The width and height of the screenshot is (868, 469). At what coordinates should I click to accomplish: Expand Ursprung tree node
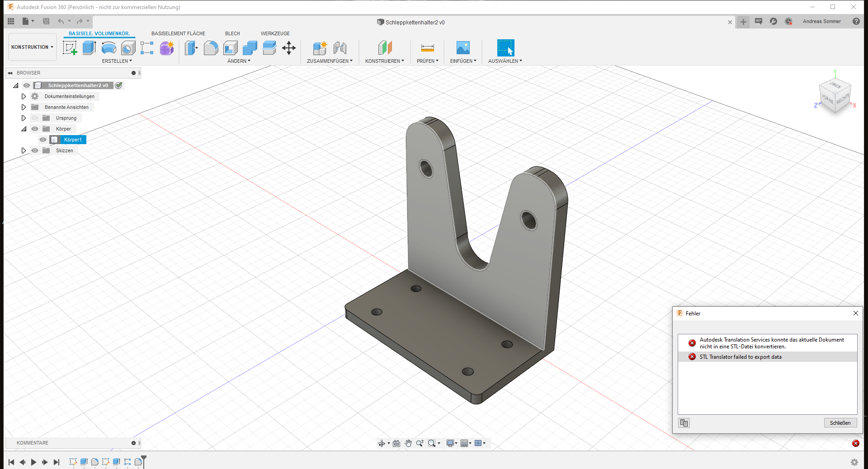pyautogui.click(x=24, y=118)
